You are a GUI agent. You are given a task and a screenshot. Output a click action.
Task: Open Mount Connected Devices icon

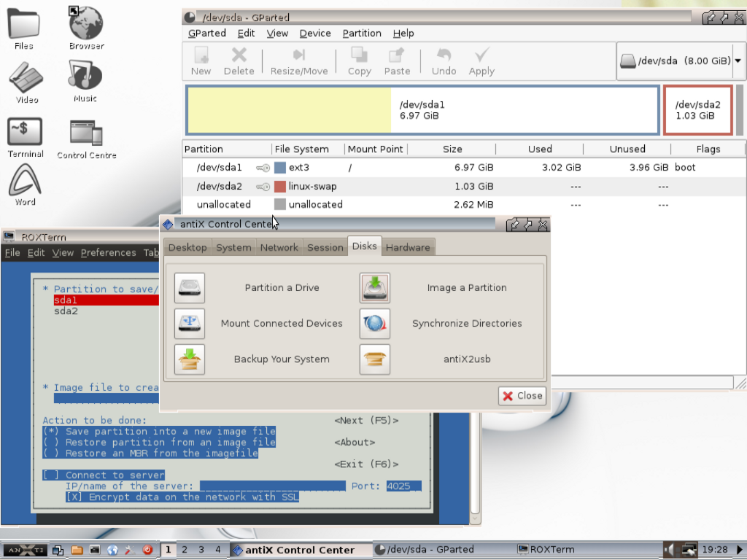point(190,323)
